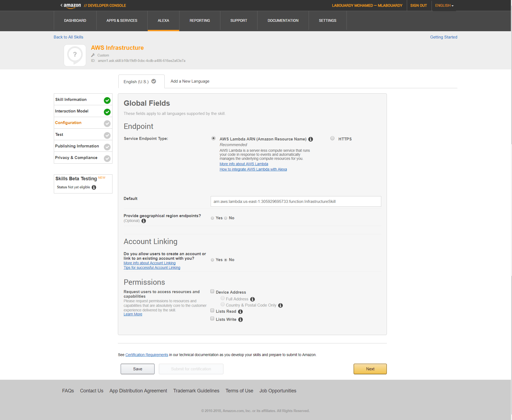Click the Next button
This screenshot has height=420, width=512.
point(370,369)
